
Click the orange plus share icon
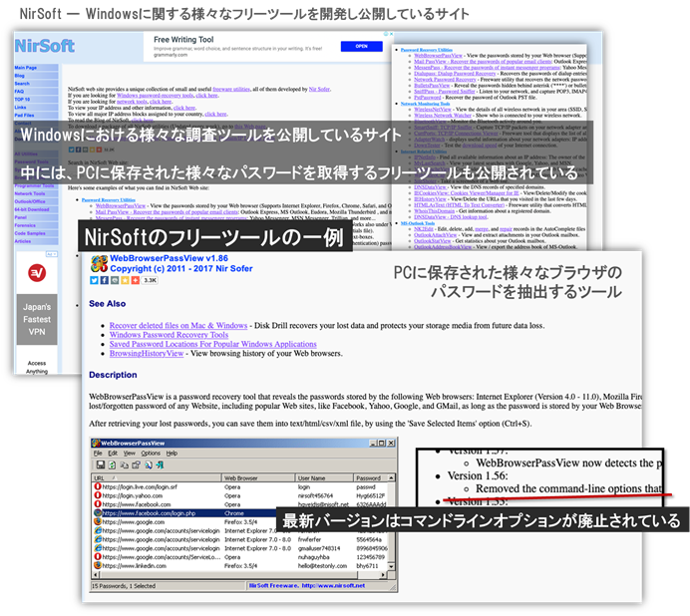pos(135,281)
